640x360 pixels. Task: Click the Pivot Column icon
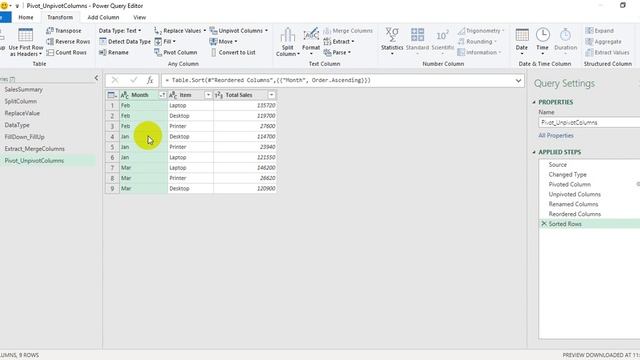158,53
